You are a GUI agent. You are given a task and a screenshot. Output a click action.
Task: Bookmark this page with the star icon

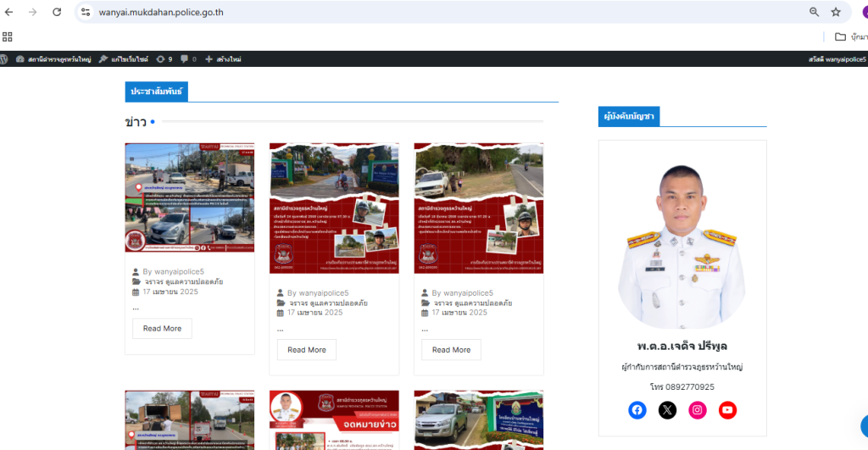click(x=836, y=12)
